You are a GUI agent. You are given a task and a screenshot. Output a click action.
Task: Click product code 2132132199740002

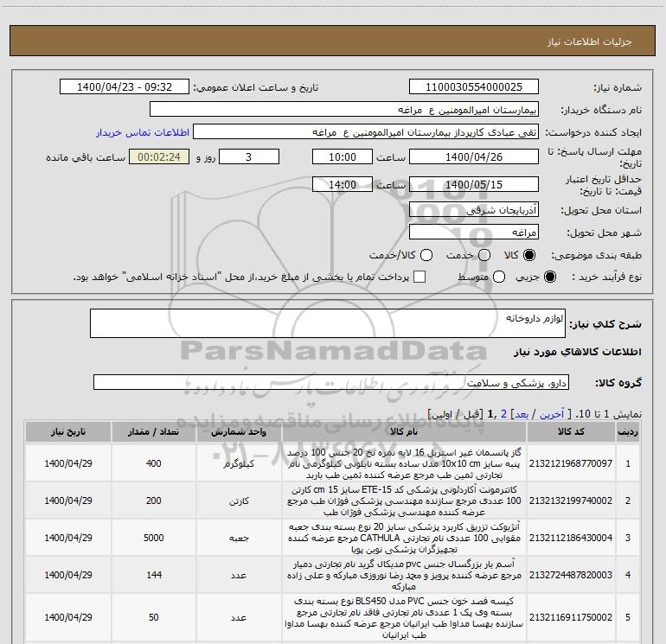point(571,501)
